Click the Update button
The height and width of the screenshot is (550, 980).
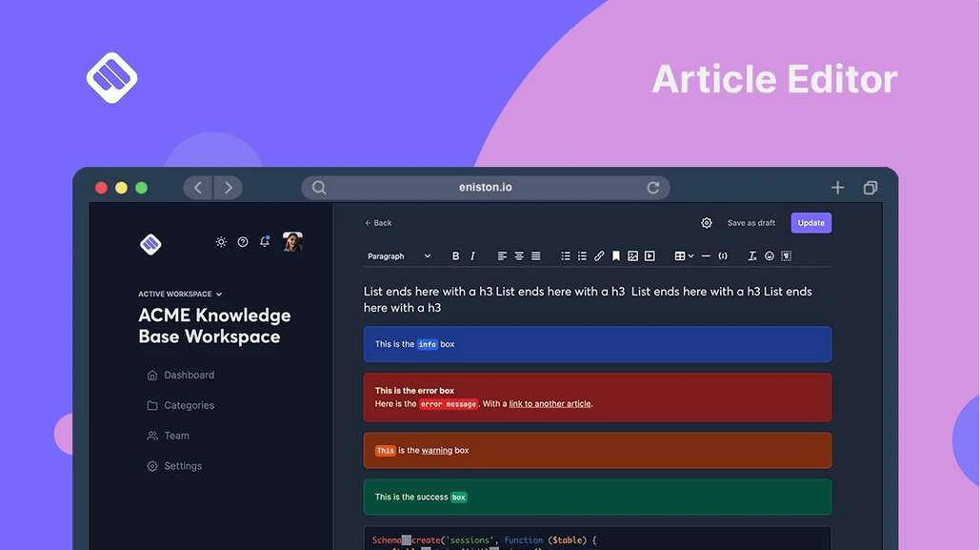click(810, 222)
